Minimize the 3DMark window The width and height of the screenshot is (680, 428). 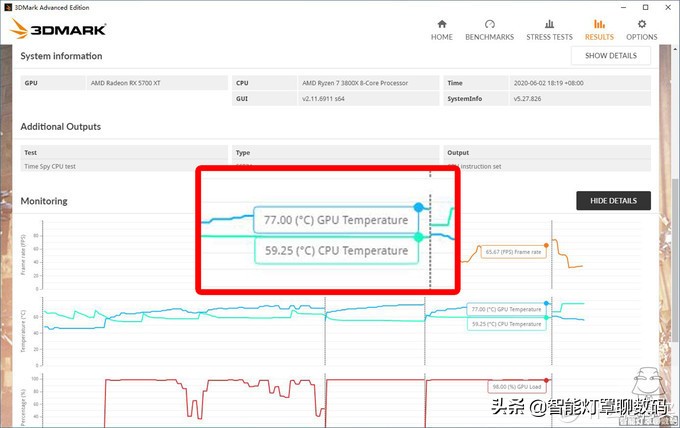tap(623, 7)
